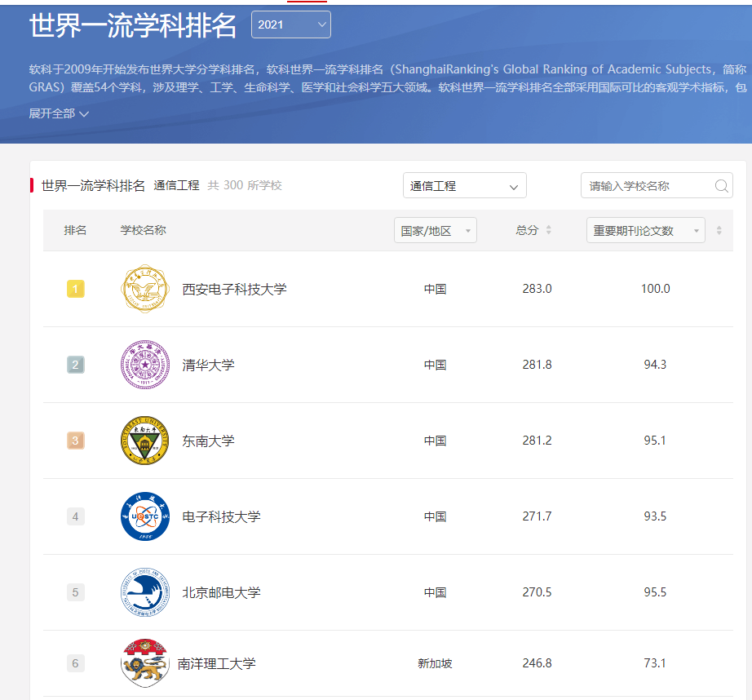Click indicator value 100.0
This screenshot has height=700, width=752.
coord(655,288)
